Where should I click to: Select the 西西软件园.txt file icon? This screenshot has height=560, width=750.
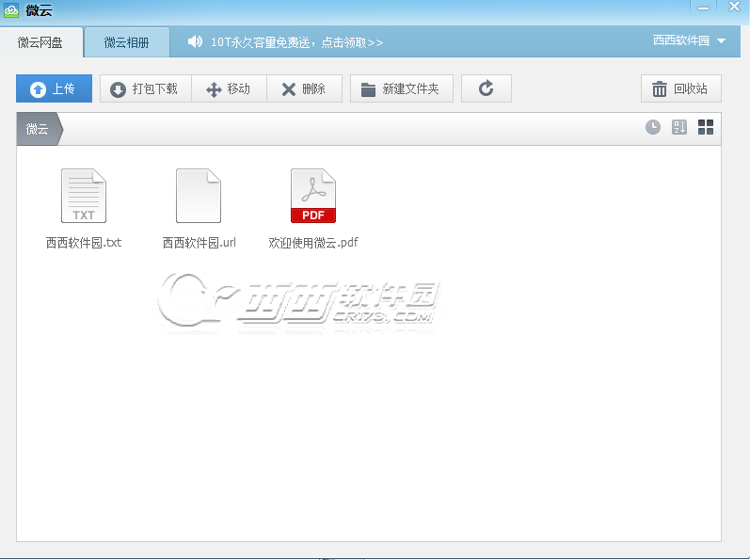[x=84, y=196]
